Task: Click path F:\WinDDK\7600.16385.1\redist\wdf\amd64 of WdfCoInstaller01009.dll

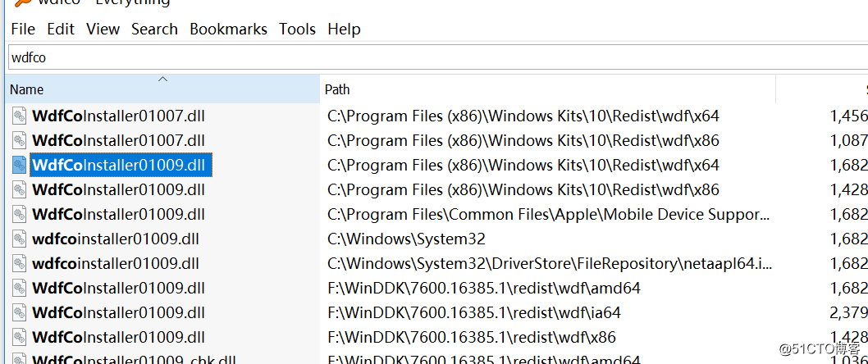Action: coord(484,289)
